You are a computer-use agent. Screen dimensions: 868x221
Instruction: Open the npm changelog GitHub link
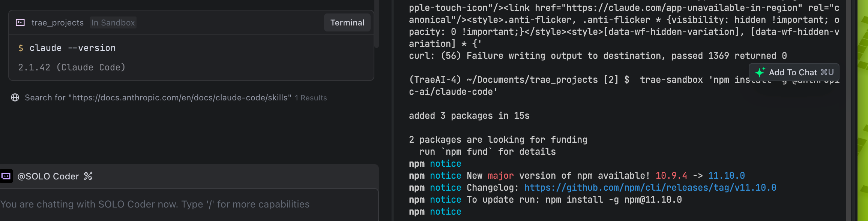click(650, 188)
